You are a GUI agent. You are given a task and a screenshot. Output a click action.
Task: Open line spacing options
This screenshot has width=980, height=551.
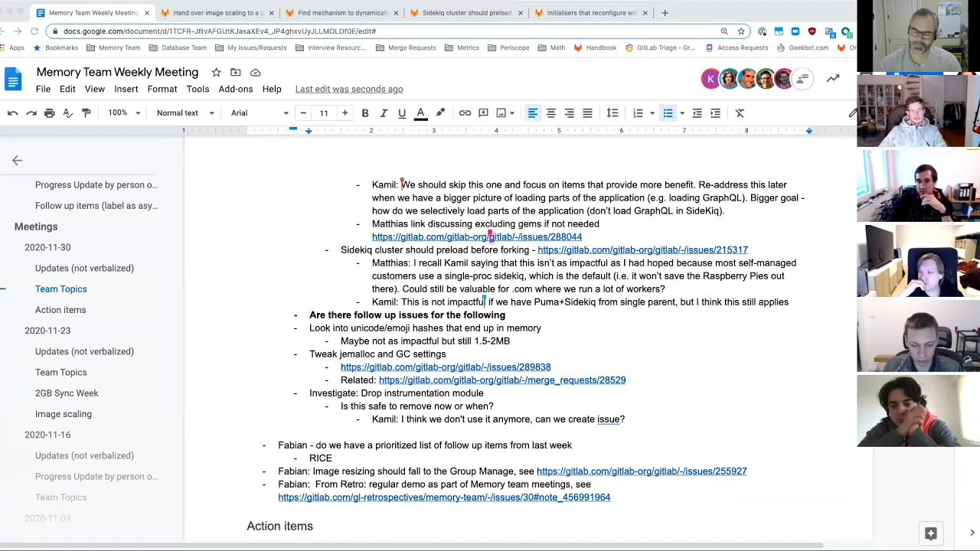(x=612, y=113)
